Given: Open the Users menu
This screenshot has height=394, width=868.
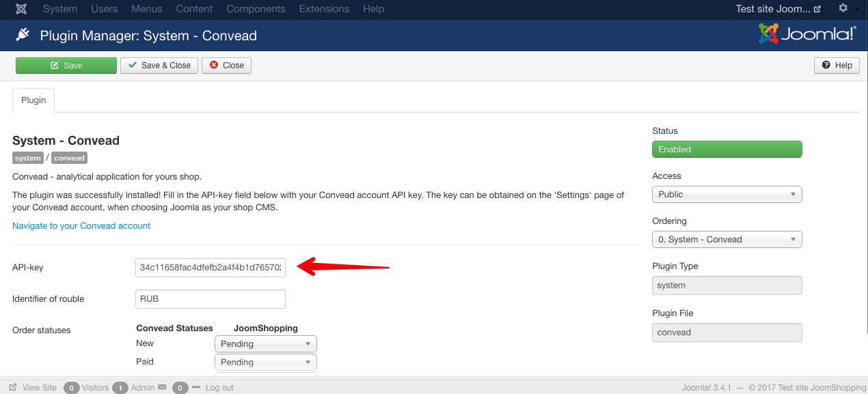Looking at the screenshot, I should [105, 9].
